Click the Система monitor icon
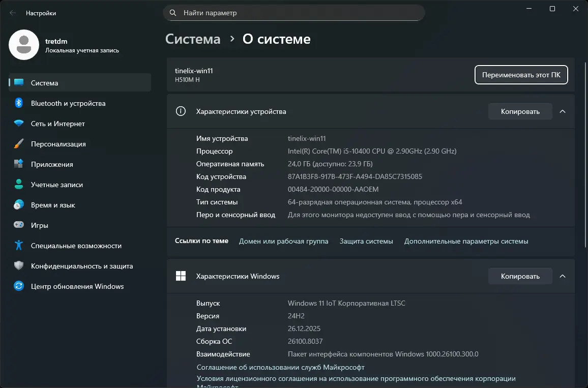This screenshot has width=588, height=388. (x=19, y=82)
